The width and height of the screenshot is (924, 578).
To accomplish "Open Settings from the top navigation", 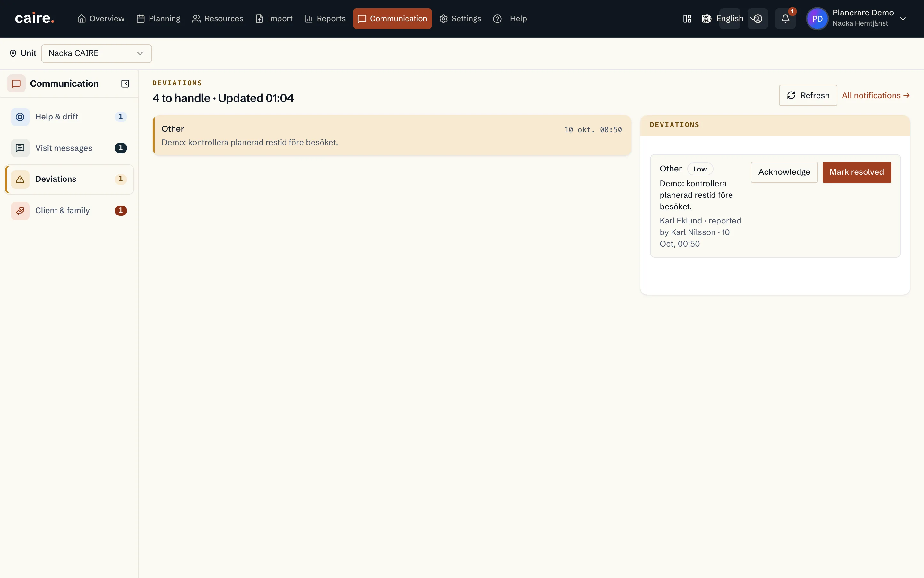I will tap(460, 18).
